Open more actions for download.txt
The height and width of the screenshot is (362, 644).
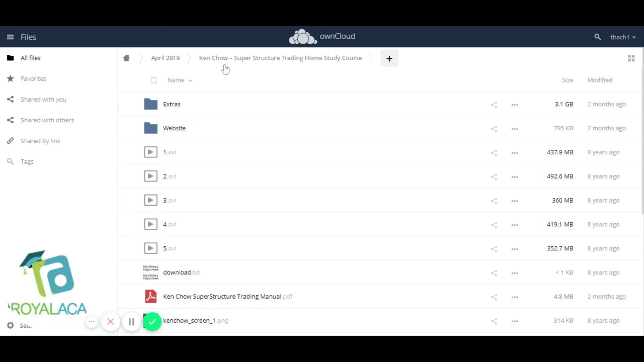point(514,273)
